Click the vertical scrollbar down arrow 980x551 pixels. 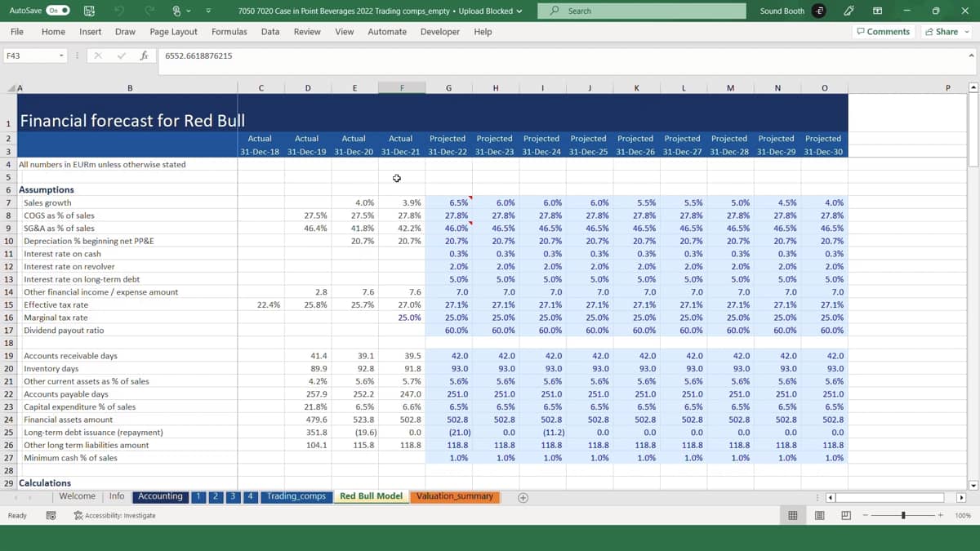(x=973, y=485)
